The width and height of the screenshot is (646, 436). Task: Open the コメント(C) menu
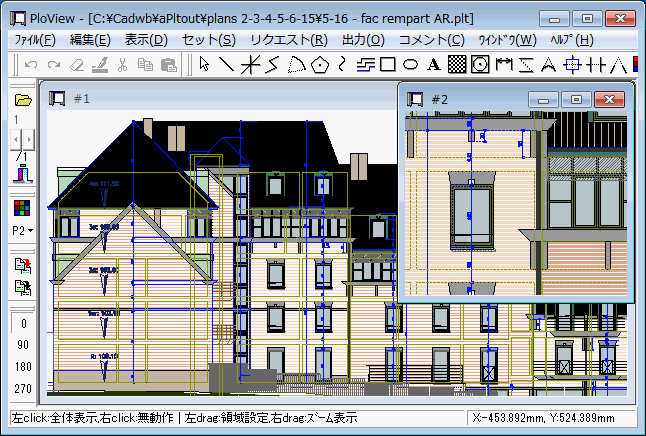click(x=432, y=40)
